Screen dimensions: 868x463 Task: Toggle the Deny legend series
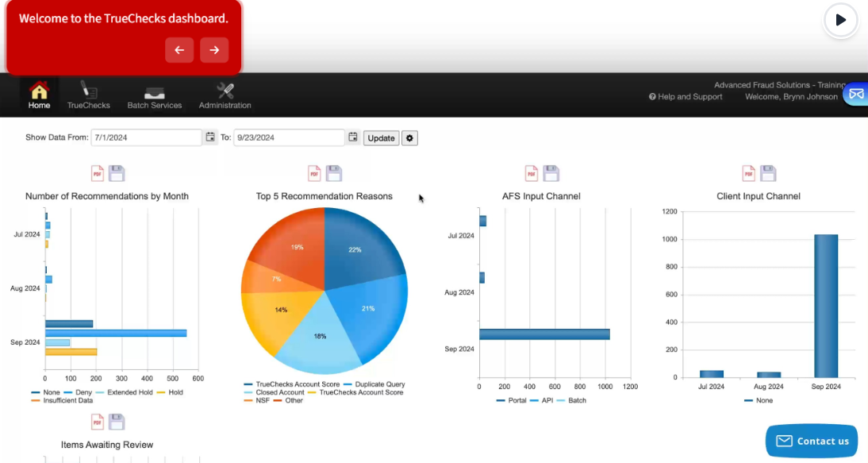click(78, 392)
